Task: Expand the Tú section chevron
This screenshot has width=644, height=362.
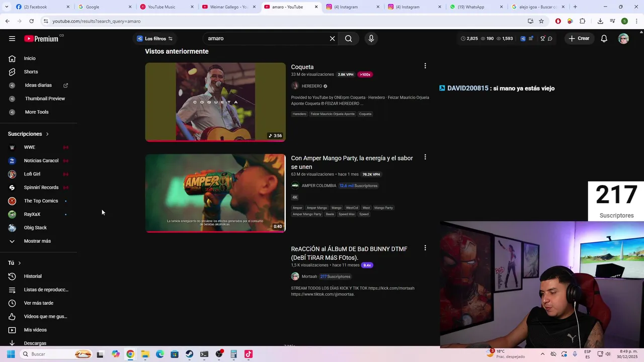Action: click(19, 263)
